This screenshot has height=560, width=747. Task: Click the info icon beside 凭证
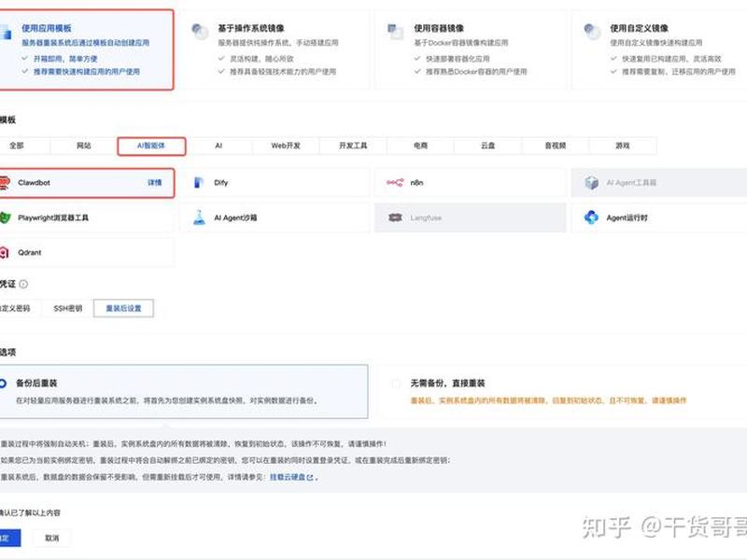tap(23, 285)
